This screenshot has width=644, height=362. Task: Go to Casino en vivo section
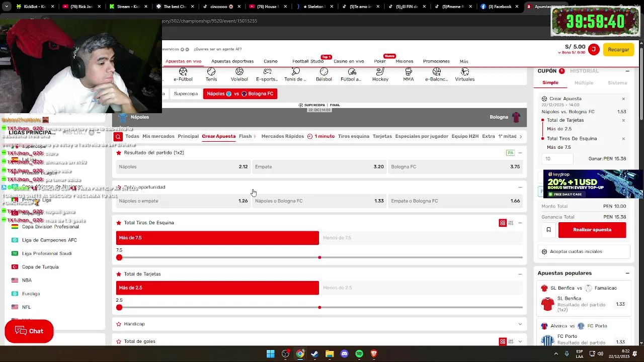pos(349,61)
